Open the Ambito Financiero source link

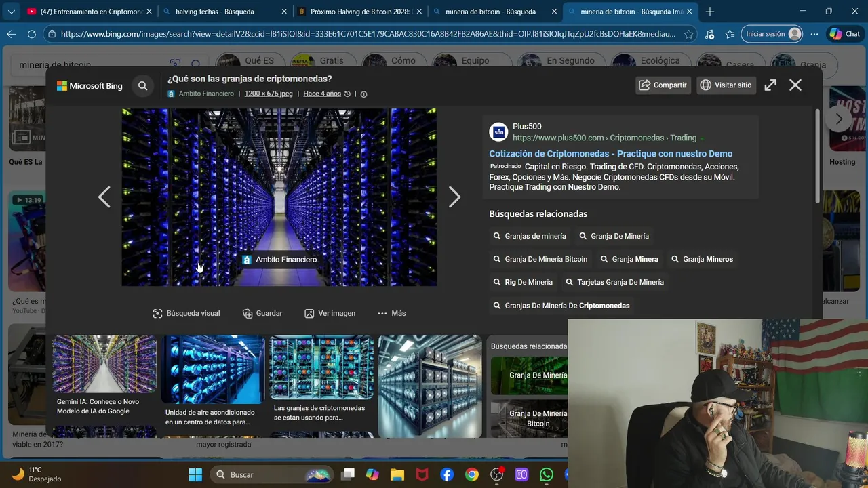(x=206, y=94)
